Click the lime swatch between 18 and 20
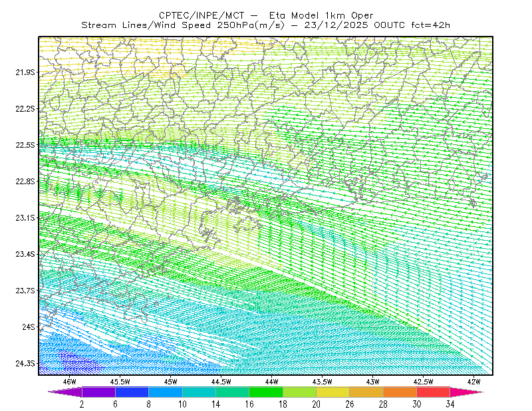The height and width of the screenshot is (411, 532). (300, 392)
